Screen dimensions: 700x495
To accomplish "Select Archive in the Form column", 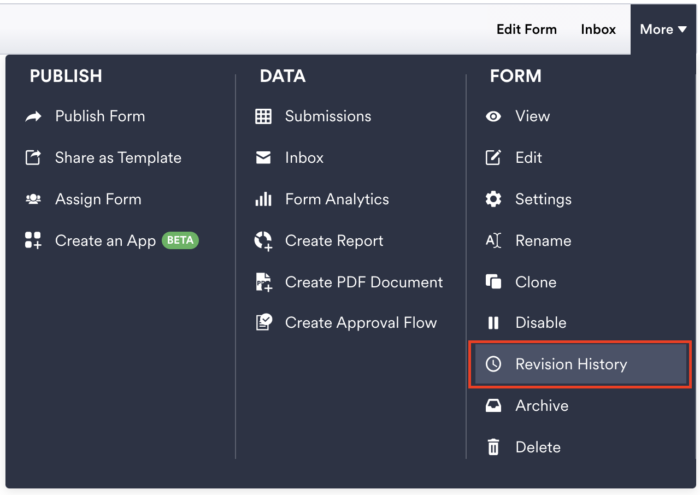I will click(x=541, y=406).
